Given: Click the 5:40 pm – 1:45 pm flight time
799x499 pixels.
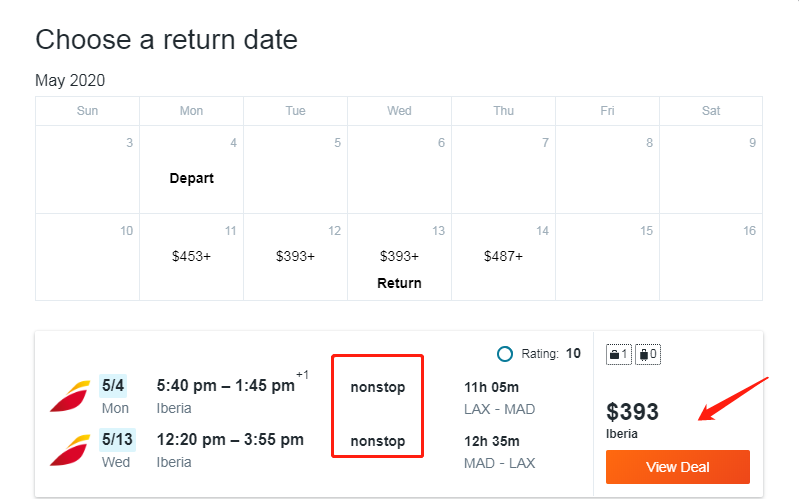Looking at the screenshot, I should coord(226,385).
